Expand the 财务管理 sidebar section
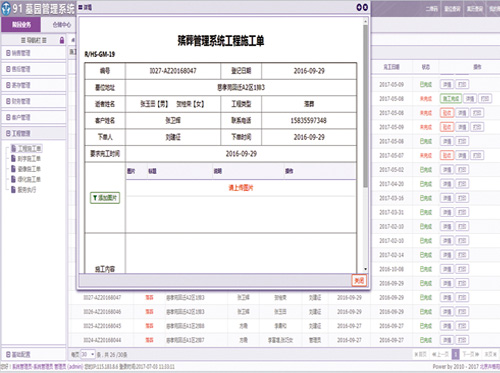The height and width of the screenshot is (373, 500). (x=33, y=101)
